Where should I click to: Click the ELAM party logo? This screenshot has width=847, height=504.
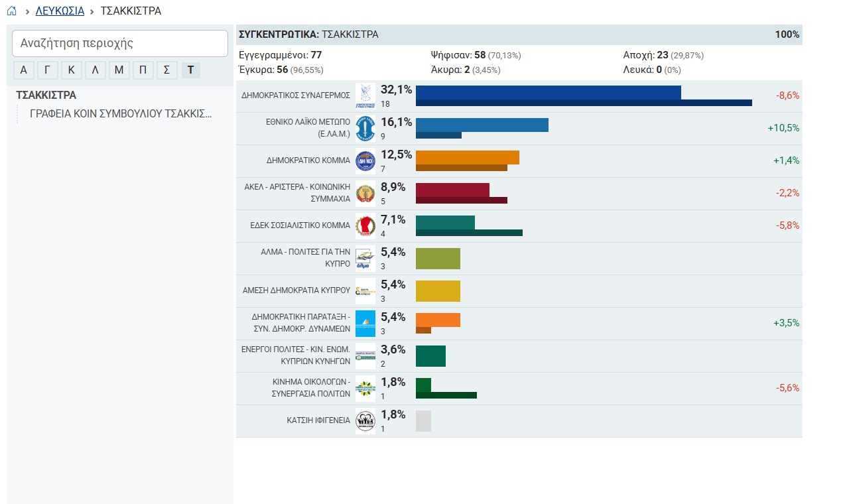tap(365, 128)
